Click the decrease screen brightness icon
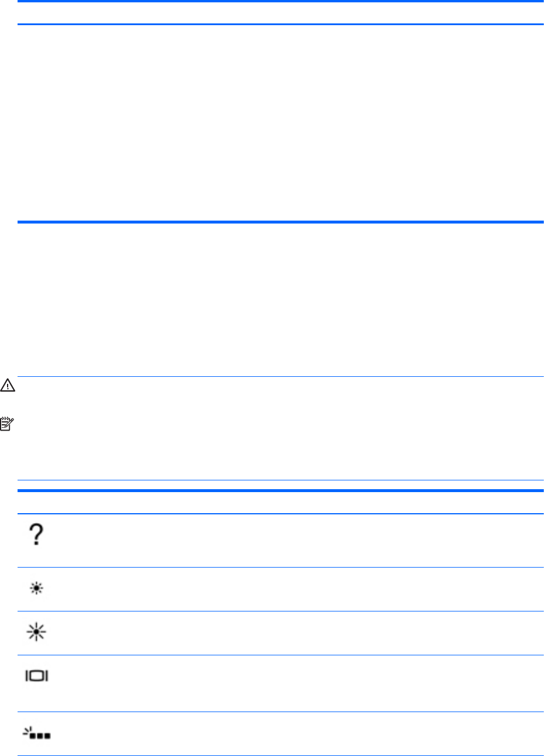Screen dimensions: 544x756 pos(36,589)
